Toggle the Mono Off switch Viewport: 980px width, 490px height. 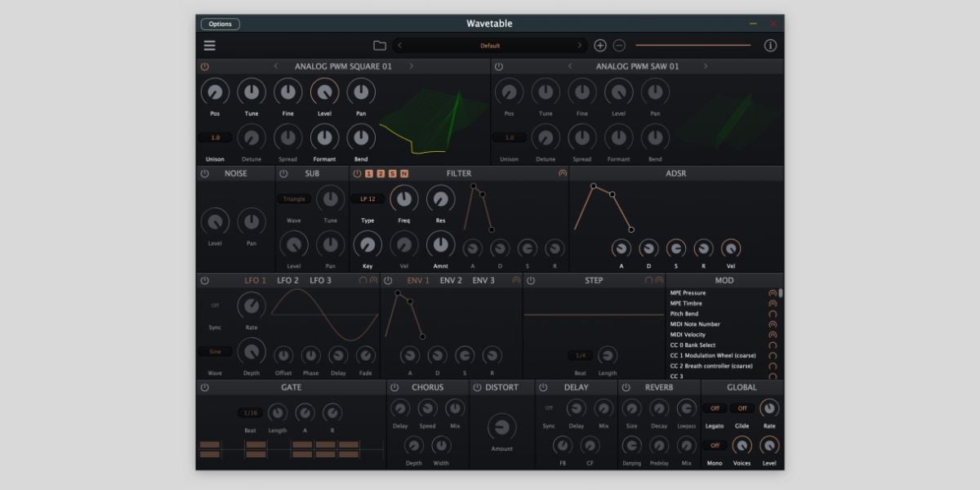point(715,445)
